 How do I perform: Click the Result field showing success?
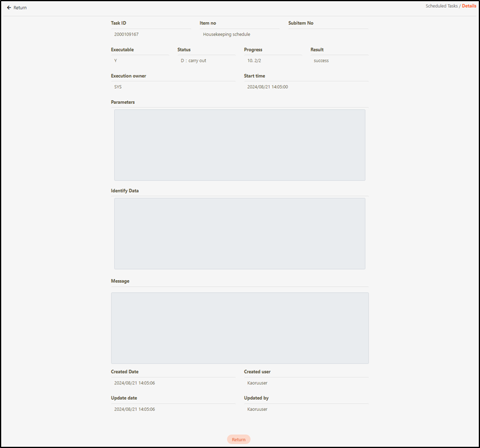(x=339, y=61)
